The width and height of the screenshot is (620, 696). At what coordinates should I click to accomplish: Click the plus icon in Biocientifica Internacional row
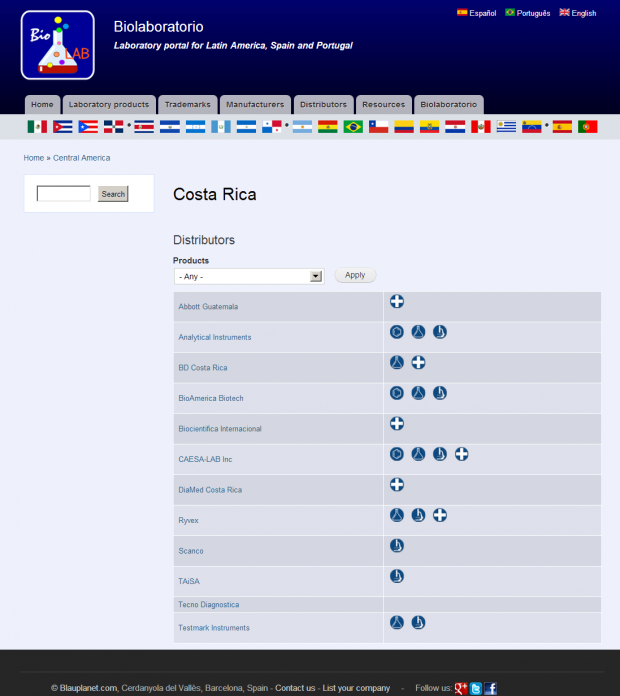click(397, 423)
